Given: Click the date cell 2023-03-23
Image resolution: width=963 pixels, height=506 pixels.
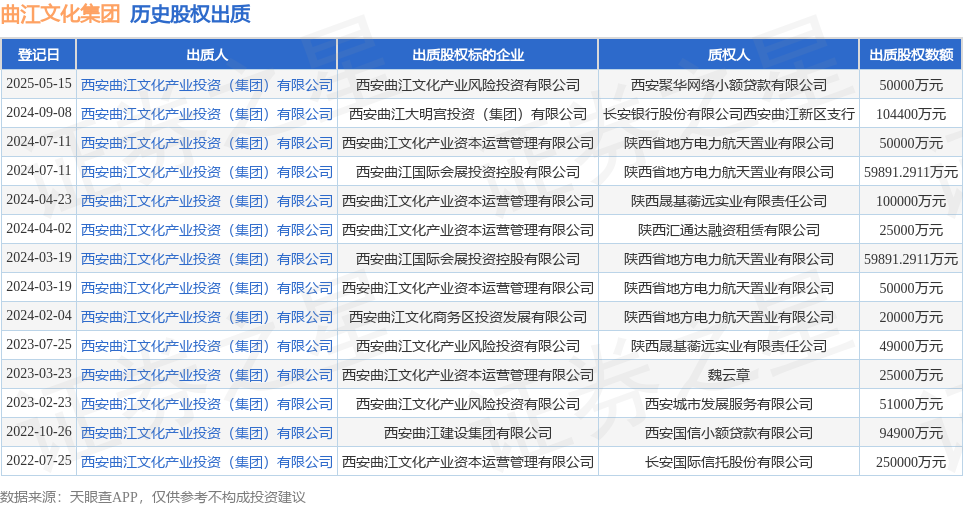Looking at the screenshot, I should pyautogui.click(x=39, y=373).
